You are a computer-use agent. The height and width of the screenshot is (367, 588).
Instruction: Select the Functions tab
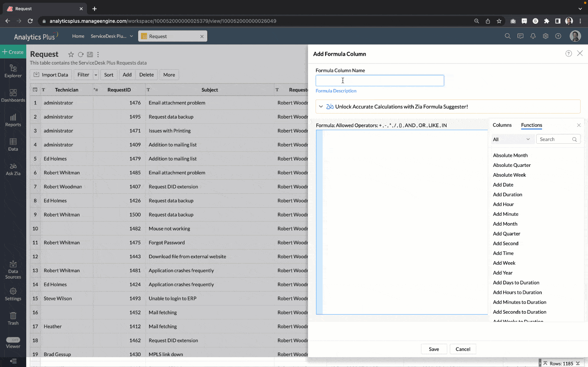coord(532,125)
